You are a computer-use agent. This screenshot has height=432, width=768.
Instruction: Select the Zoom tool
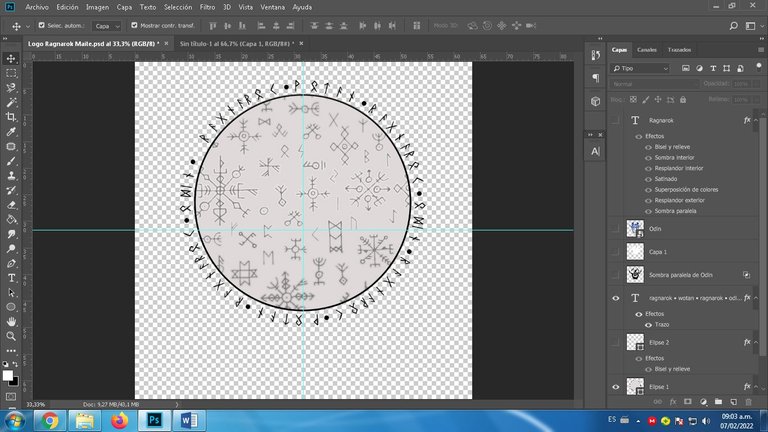click(x=11, y=336)
